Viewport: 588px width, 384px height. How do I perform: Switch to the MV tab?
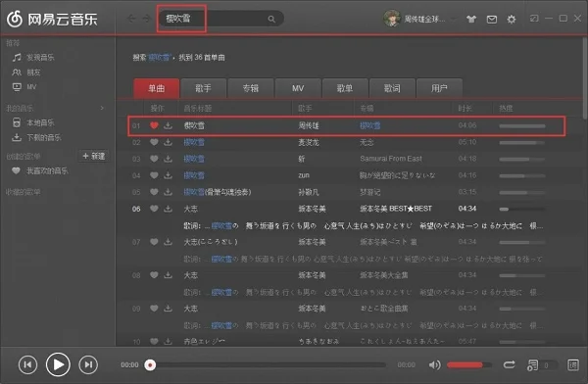[298, 88]
